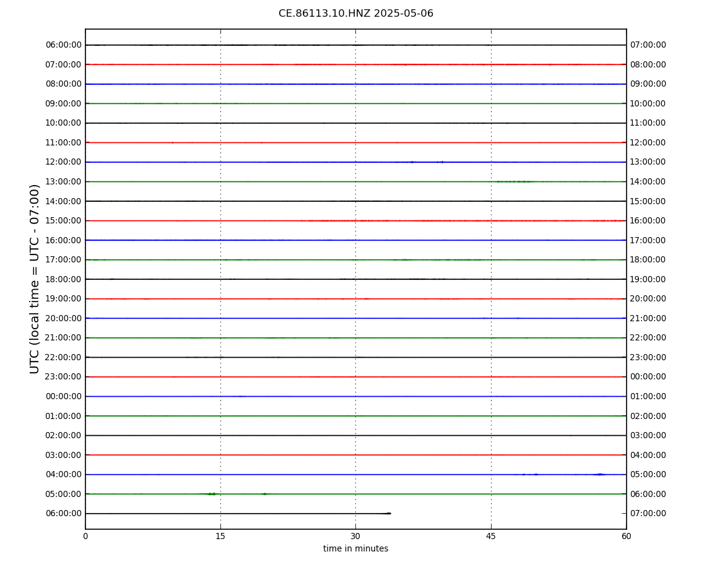Click right-axis end label 00:00:00
Viewport: 712px width, 588px height.
point(648,377)
